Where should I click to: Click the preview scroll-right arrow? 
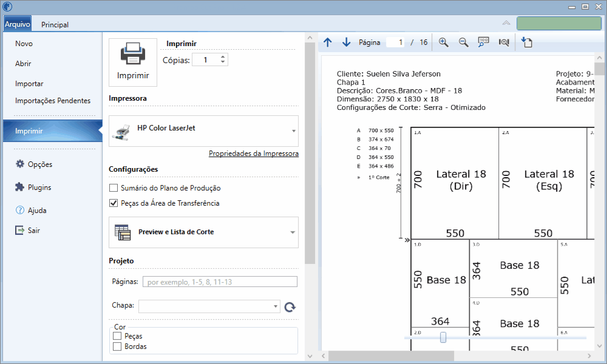pos(589,356)
